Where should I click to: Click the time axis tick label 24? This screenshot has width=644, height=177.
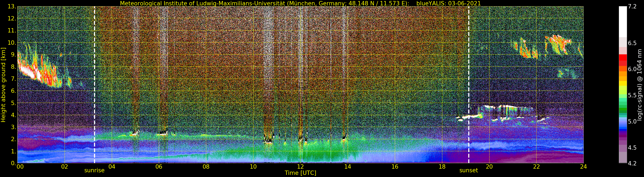tap(583, 167)
